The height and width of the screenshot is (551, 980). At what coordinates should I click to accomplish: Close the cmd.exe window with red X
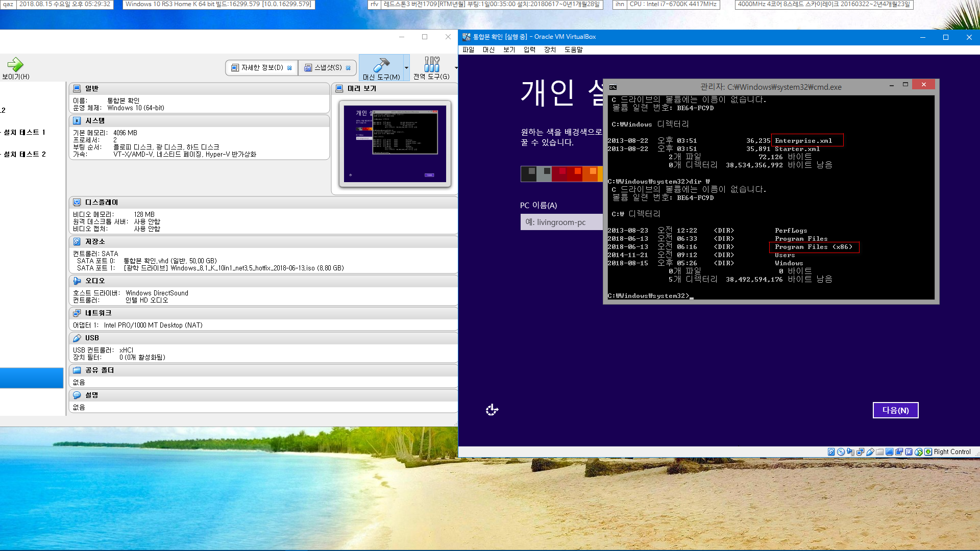tap(924, 85)
